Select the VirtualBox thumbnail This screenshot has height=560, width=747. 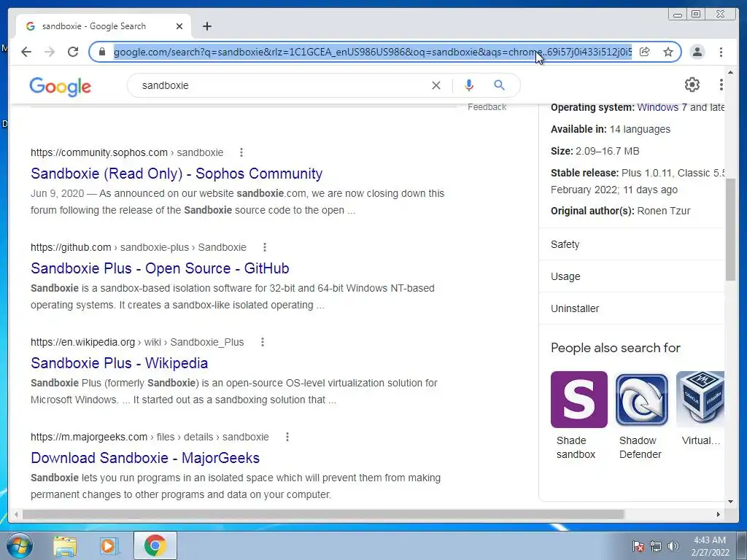point(700,400)
